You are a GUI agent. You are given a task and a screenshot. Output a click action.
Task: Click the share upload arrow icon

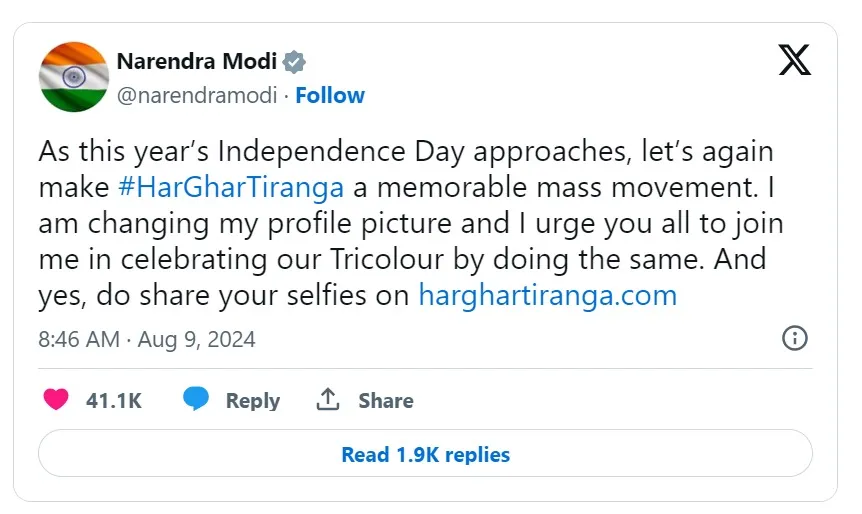(x=328, y=400)
